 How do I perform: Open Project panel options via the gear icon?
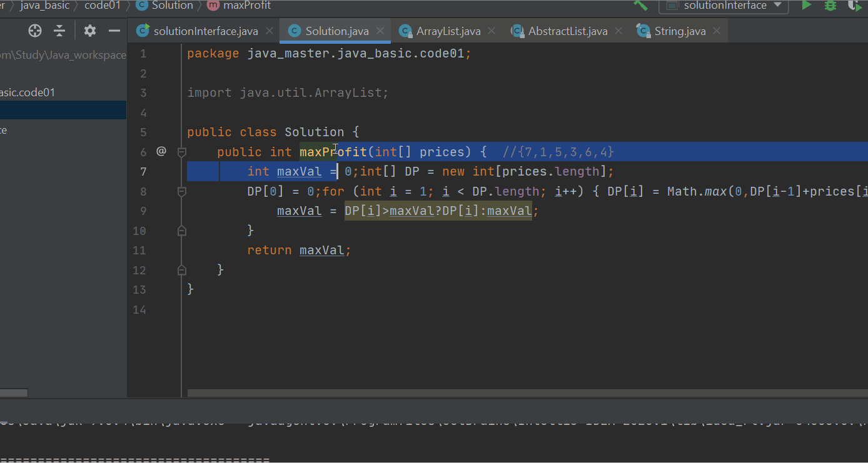90,31
